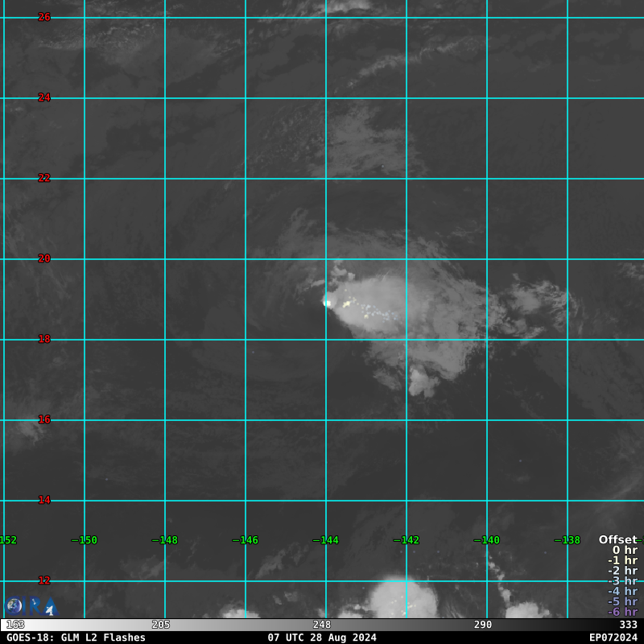644x644 pixels.
Task: Click the CIRA logo in the corner
Action: 30,605
